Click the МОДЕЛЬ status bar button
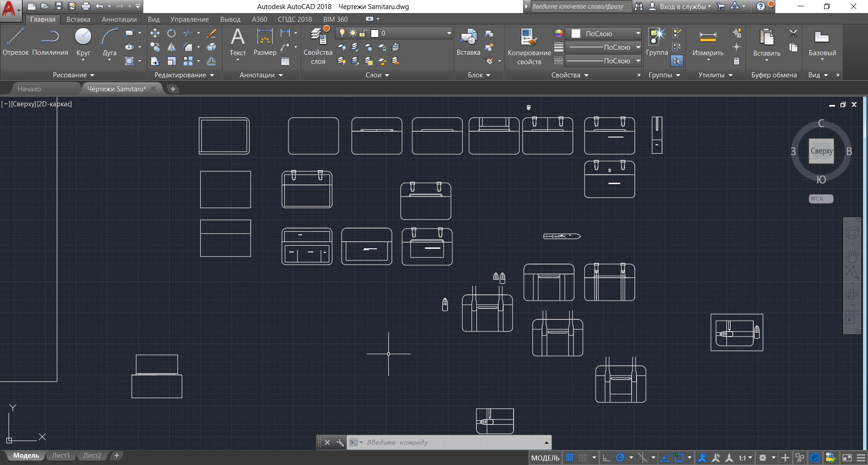Image resolution: width=868 pixels, height=465 pixels. click(545, 458)
